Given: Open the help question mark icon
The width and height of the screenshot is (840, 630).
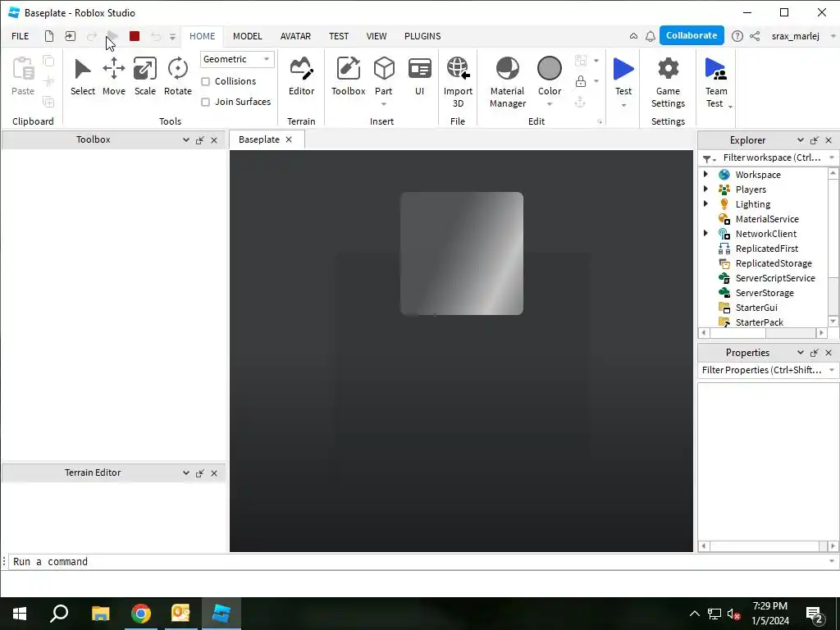Looking at the screenshot, I should pos(737,36).
